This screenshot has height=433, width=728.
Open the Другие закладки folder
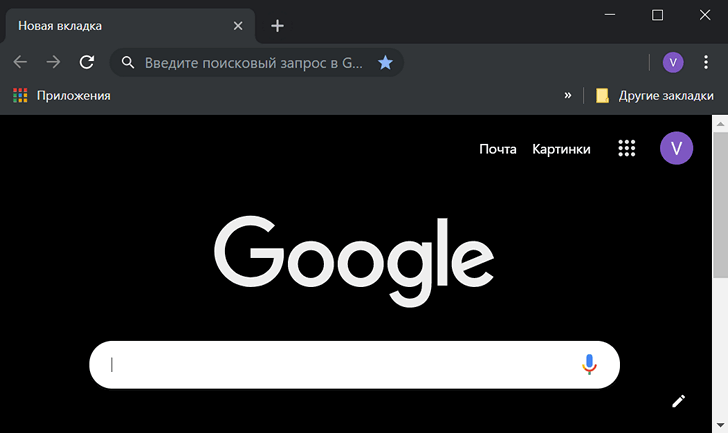[655, 96]
